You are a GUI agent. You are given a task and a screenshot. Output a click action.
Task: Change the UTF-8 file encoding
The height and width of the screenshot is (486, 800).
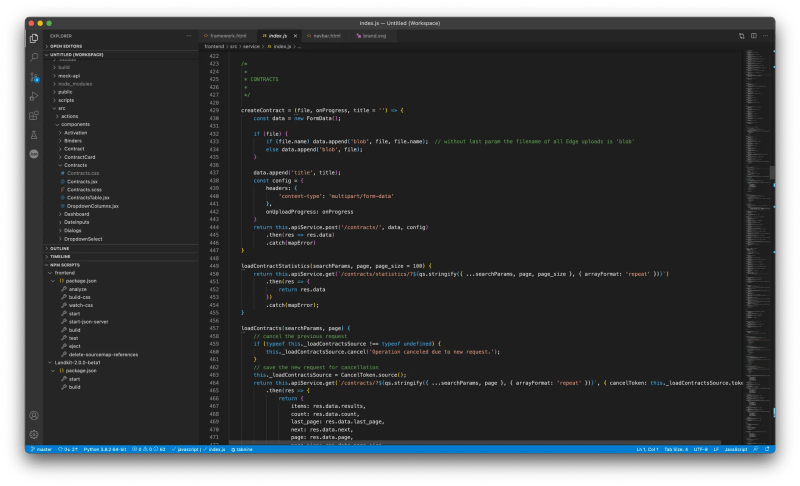(701, 449)
